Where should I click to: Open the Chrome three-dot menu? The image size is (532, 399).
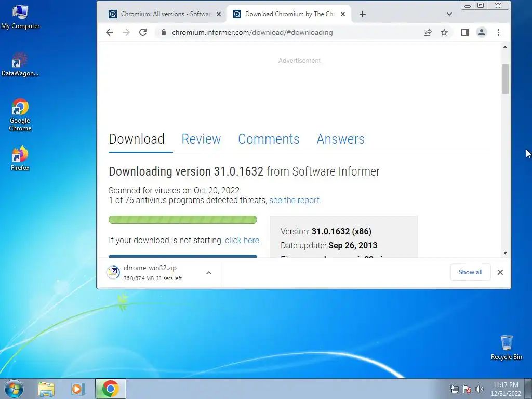tap(498, 32)
